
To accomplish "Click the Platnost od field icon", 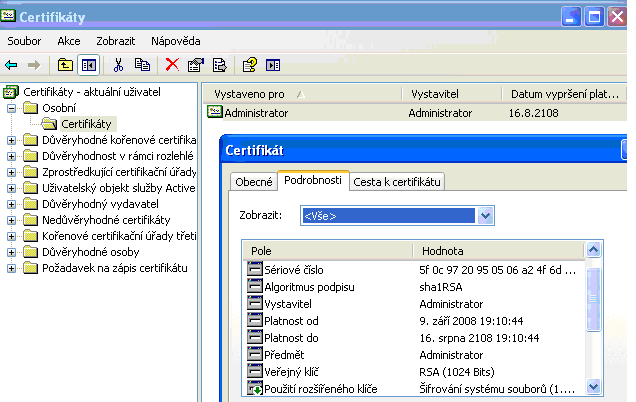I will 255,320.
